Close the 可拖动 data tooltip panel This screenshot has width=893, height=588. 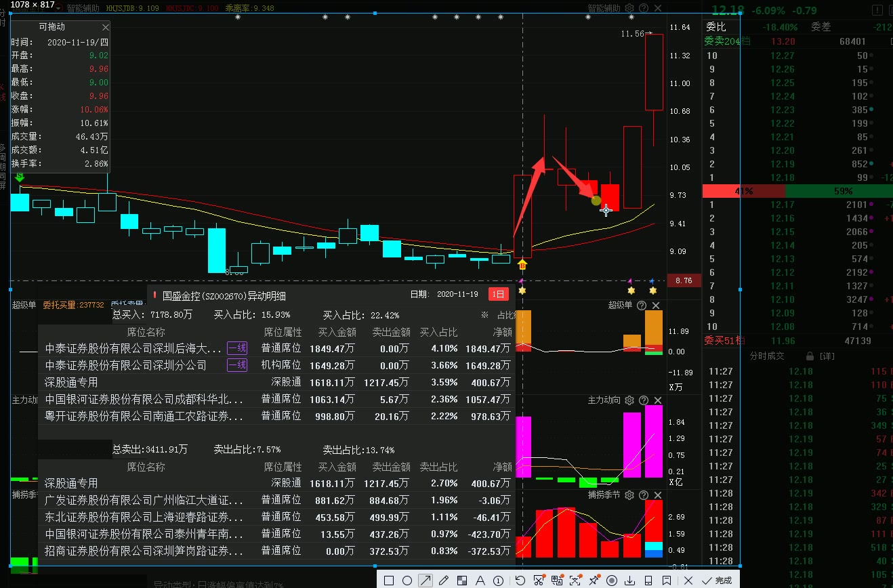coord(105,27)
